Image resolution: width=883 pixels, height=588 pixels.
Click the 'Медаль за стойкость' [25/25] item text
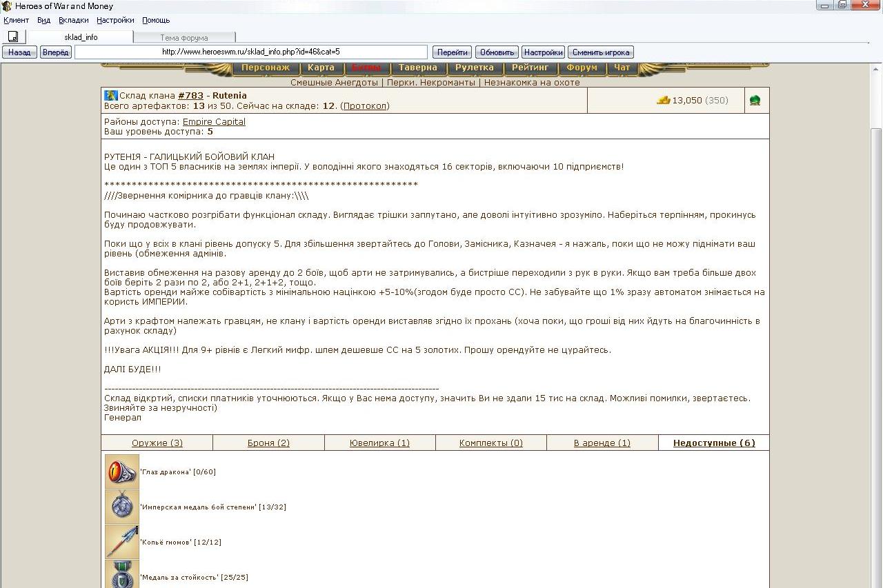click(x=194, y=578)
